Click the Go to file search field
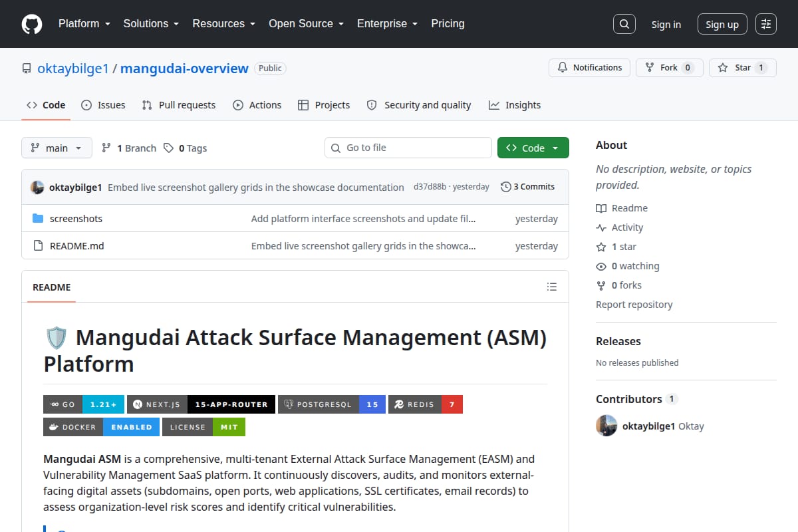The height and width of the screenshot is (532, 798). coord(408,148)
